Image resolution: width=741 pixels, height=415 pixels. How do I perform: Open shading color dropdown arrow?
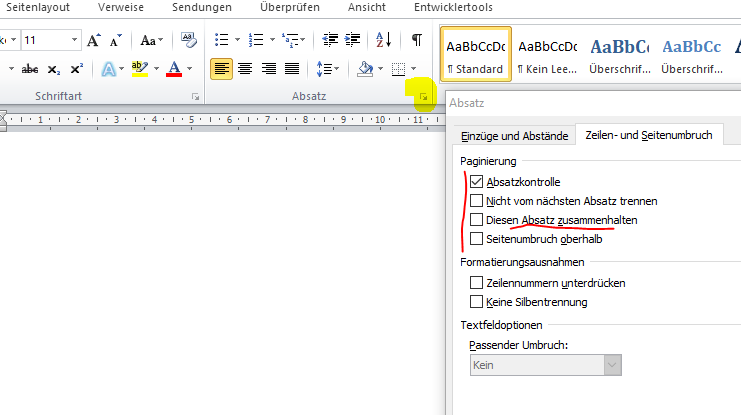tap(380, 69)
